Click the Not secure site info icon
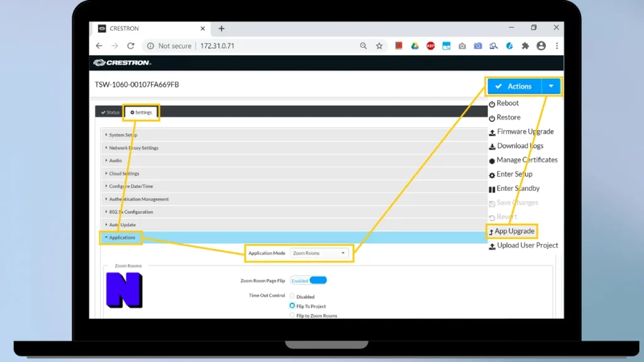Viewport: 644px width, 362px height. pyautogui.click(x=150, y=45)
